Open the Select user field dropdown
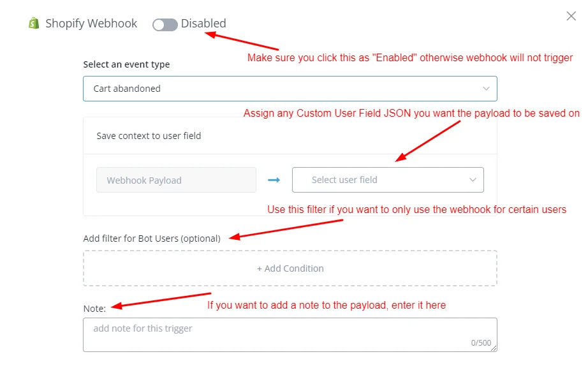Screen dimensions: 588x375 [388, 180]
